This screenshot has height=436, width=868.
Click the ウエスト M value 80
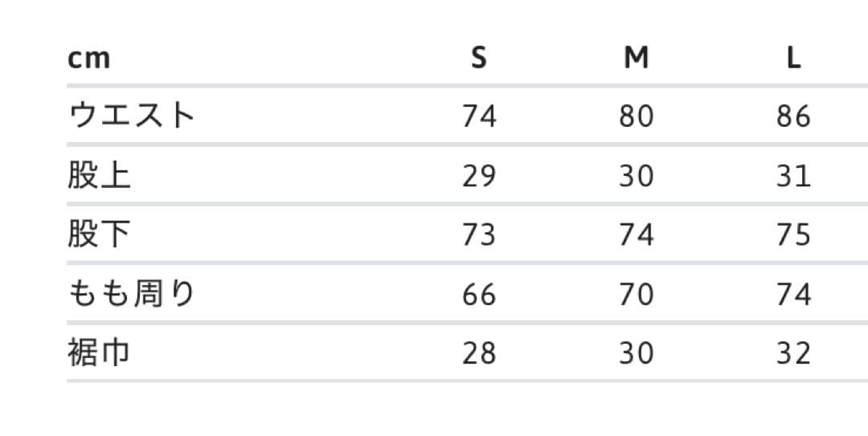(x=636, y=117)
